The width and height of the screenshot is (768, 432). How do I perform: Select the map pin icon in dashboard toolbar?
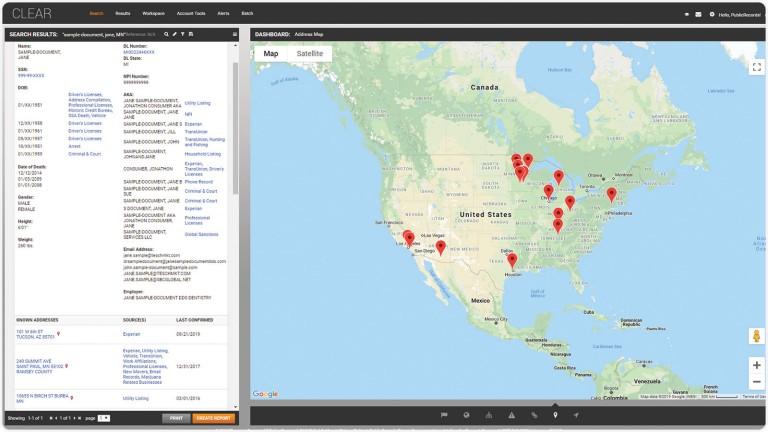[555, 414]
